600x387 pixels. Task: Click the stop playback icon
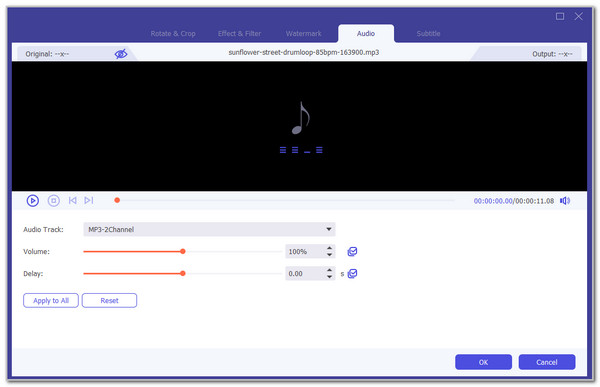(x=54, y=201)
